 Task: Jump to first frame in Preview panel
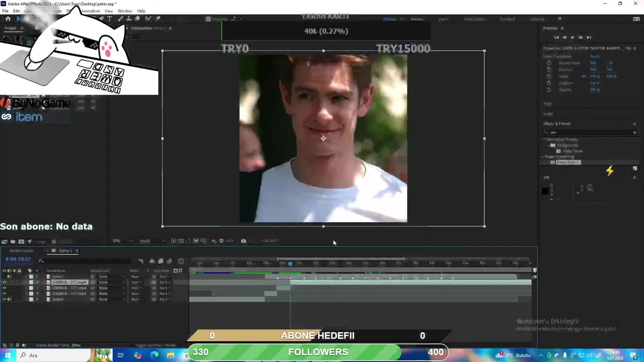[x=556, y=37]
